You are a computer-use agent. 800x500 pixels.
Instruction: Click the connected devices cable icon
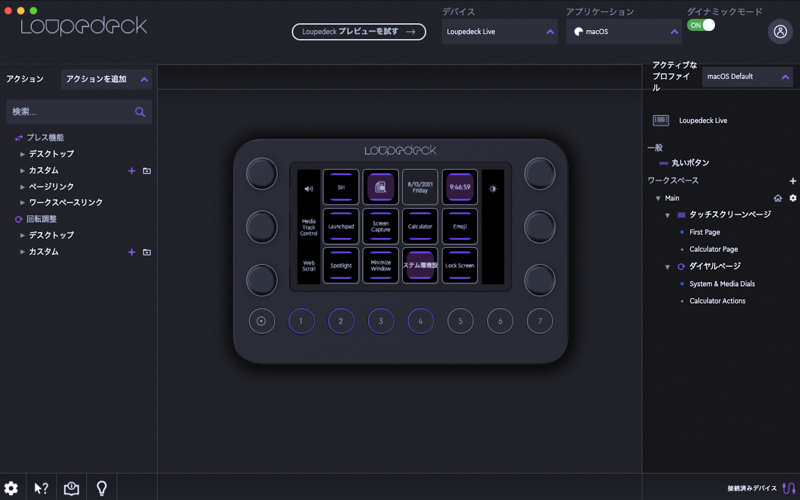click(x=789, y=488)
